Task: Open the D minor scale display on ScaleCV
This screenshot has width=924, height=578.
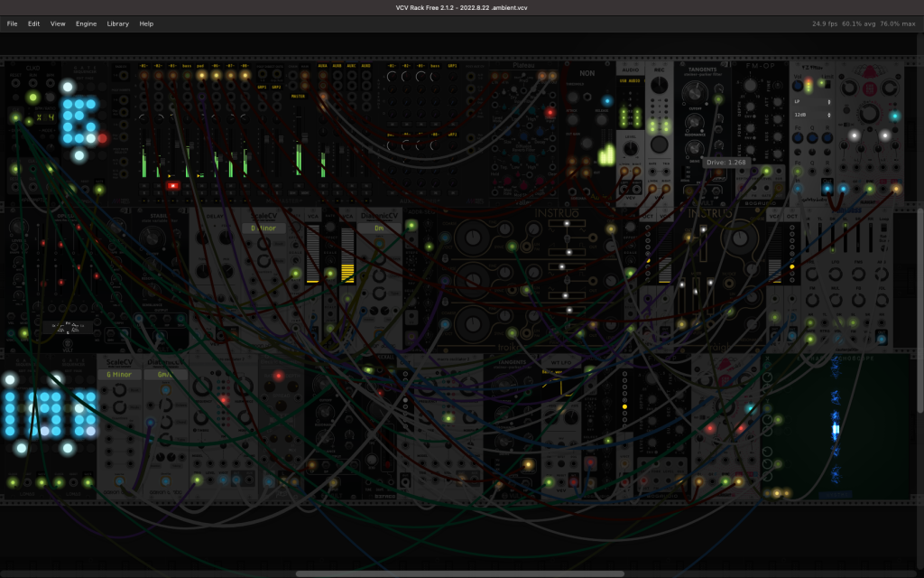Action: pyautogui.click(x=263, y=228)
